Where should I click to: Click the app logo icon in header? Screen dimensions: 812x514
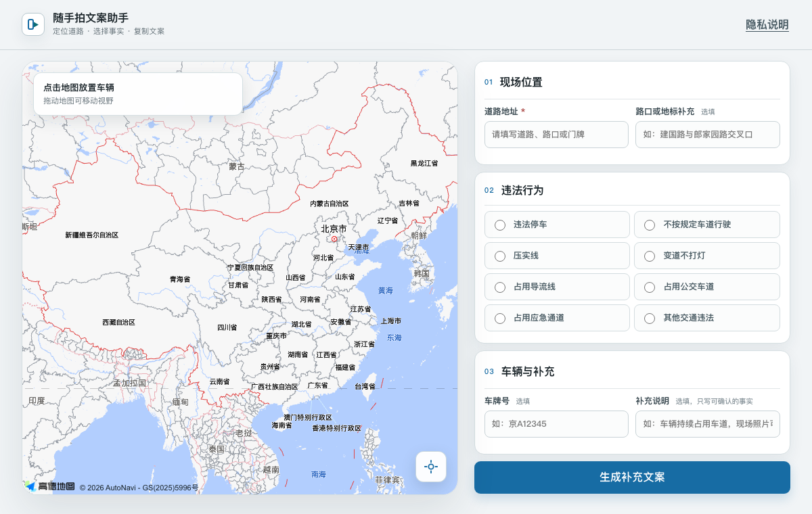click(33, 24)
